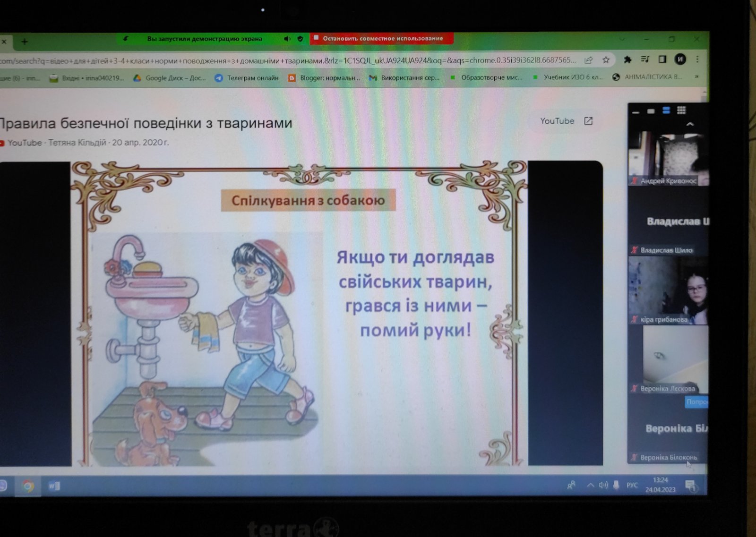The image size is (756, 537).
Task: Expand the hidden bookmarks overflow chevron
Action: pos(696,76)
